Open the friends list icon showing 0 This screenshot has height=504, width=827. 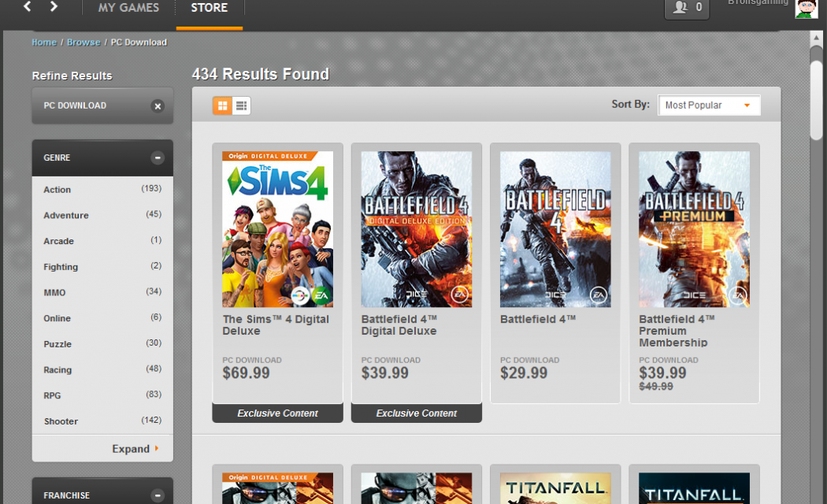(686, 8)
